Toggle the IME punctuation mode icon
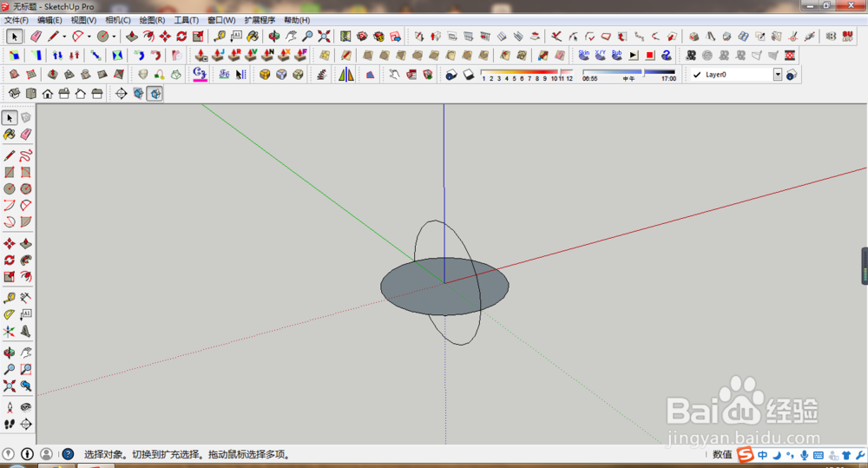Screen dimensions: 868x468 [790, 455]
